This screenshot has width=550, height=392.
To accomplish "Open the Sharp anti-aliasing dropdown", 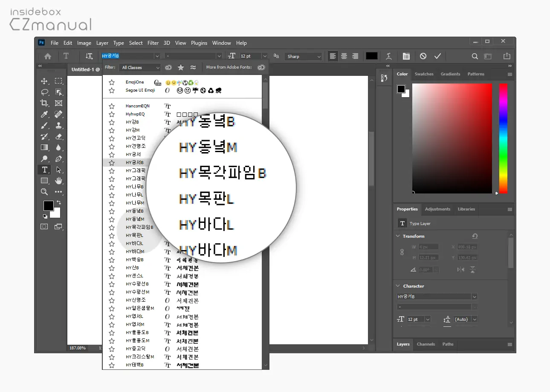I will point(304,56).
